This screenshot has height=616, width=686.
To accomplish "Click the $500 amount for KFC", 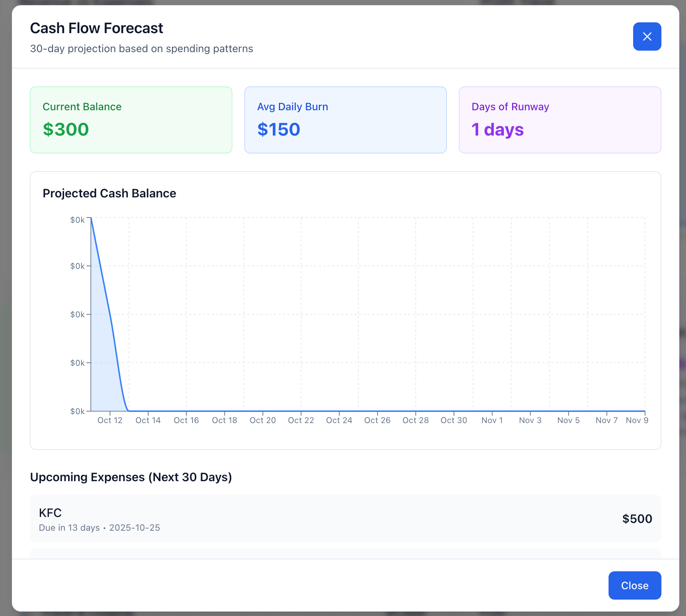I will click(x=637, y=519).
